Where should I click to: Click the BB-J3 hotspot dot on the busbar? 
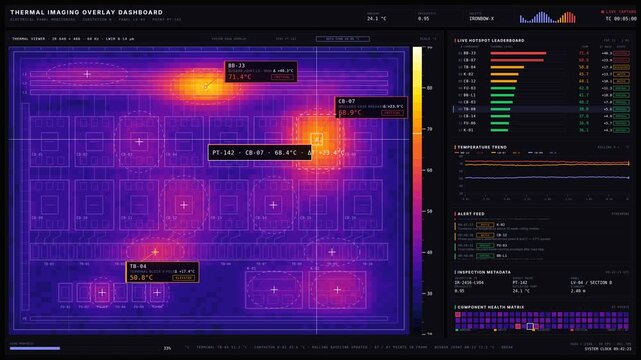[205, 87]
